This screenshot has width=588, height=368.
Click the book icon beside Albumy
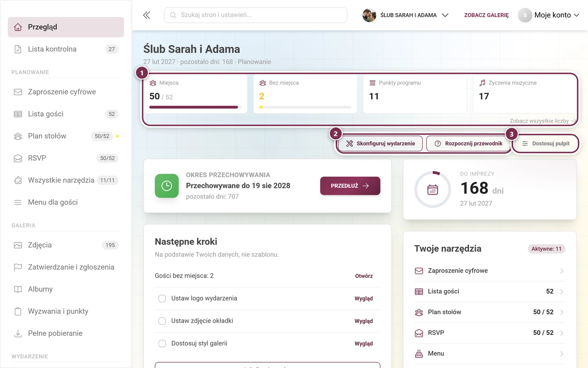18,289
